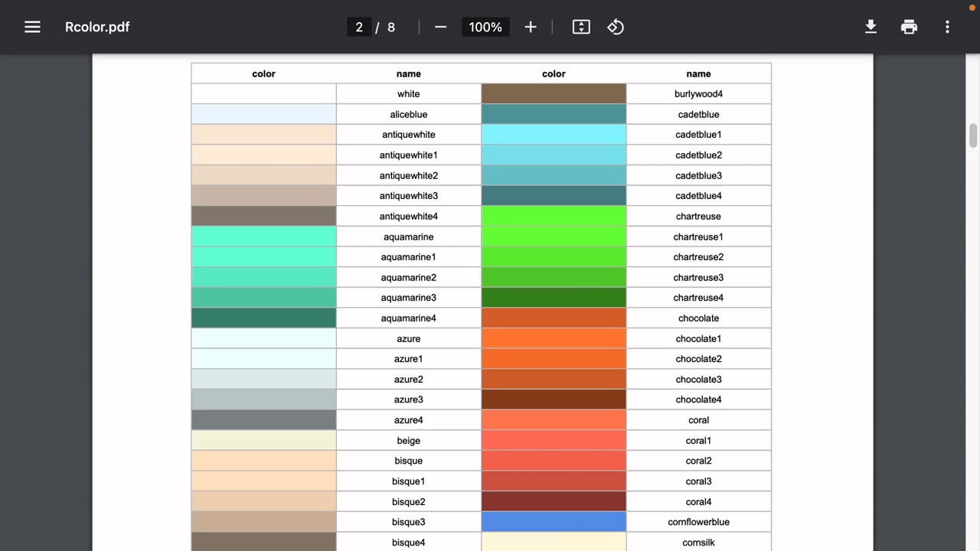Click the chartreuse color swatch

[x=554, y=217]
